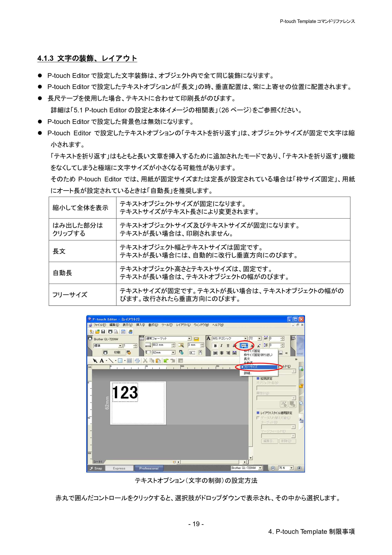Click the Save floppy disk icon

coord(103,332)
